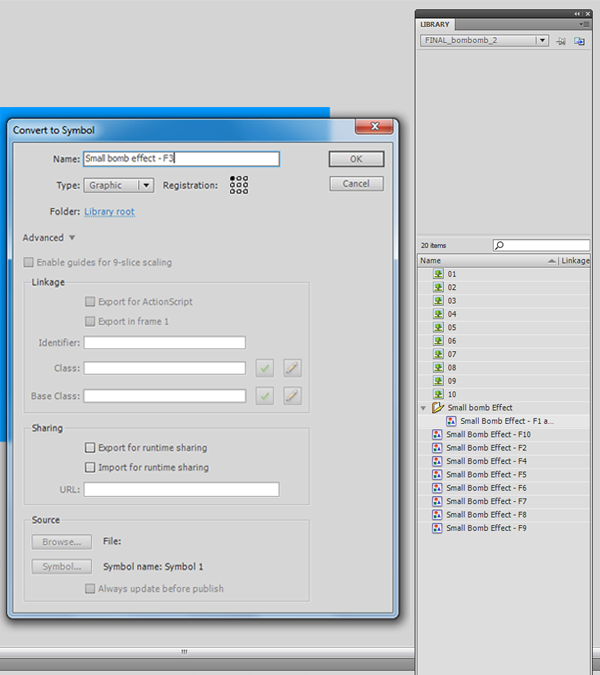Open the Library panel options menu
The image size is (600, 675).
584,25
